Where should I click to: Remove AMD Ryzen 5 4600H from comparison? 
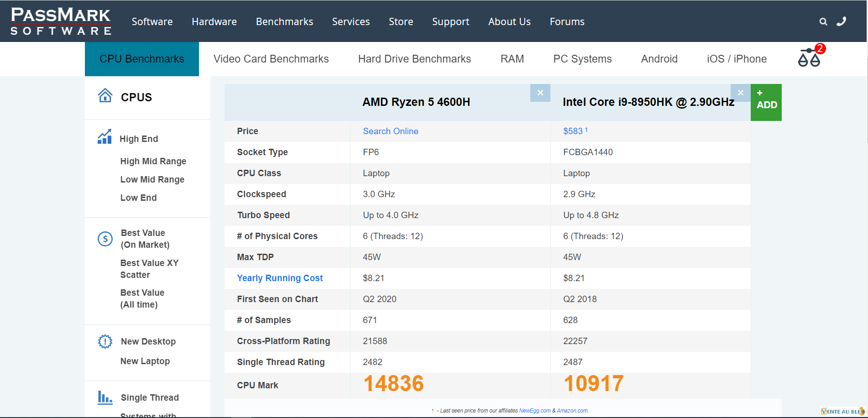pos(540,93)
